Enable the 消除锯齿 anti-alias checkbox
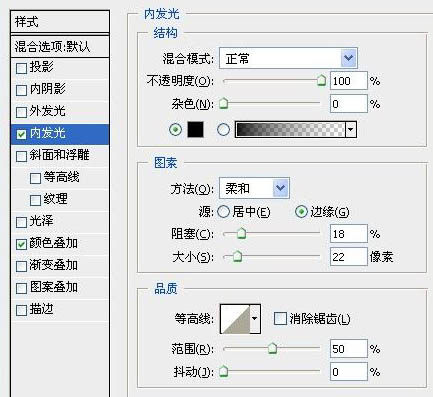433x397 pixels. pyautogui.click(x=280, y=319)
